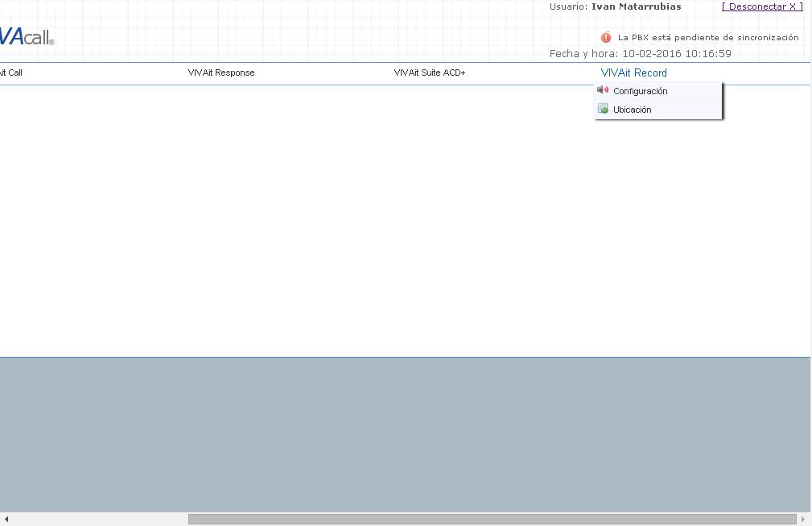
Task: Collapse the VIVAit Record dropdown menu
Action: point(633,72)
